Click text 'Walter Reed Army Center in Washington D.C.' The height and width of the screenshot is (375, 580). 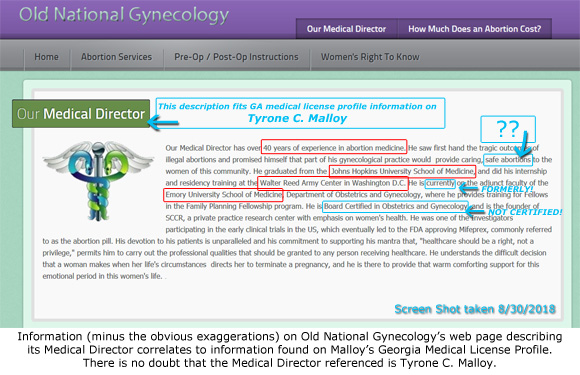(333, 183)
